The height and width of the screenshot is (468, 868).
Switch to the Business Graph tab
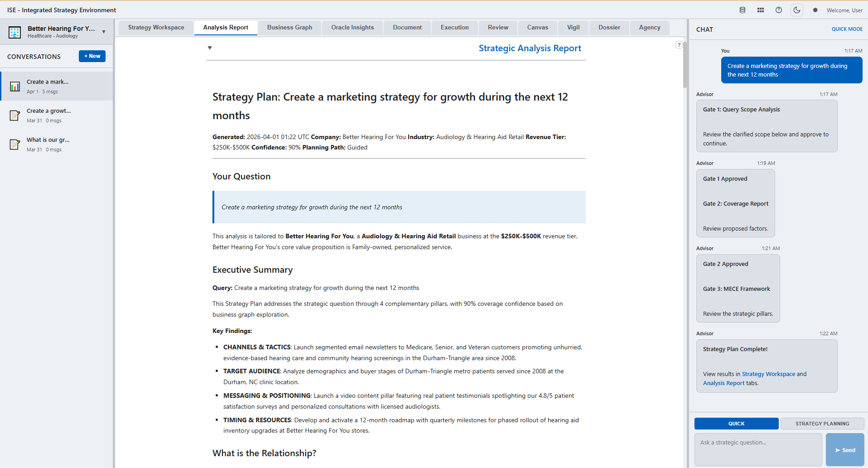[x=289, y=28]
